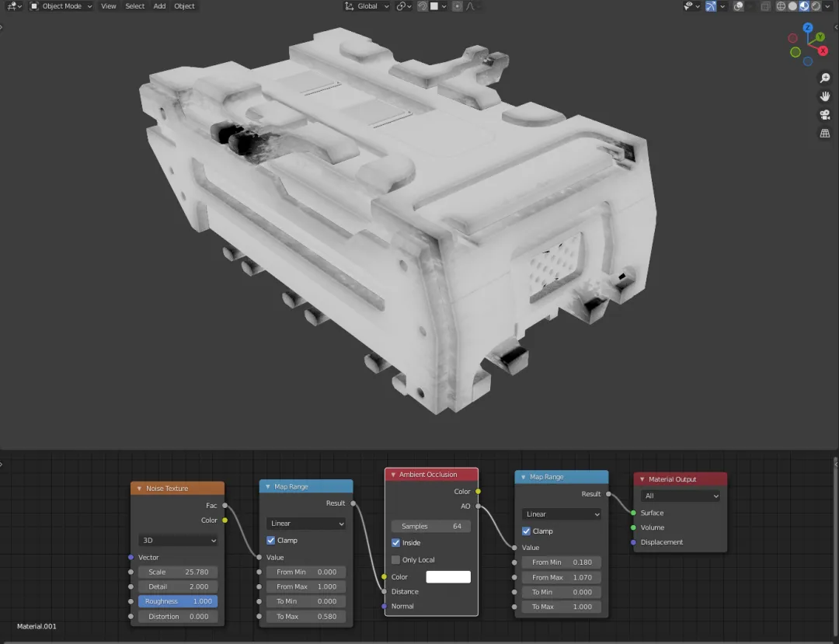
Task: Open the Add menu
Action: click(159, 6)
